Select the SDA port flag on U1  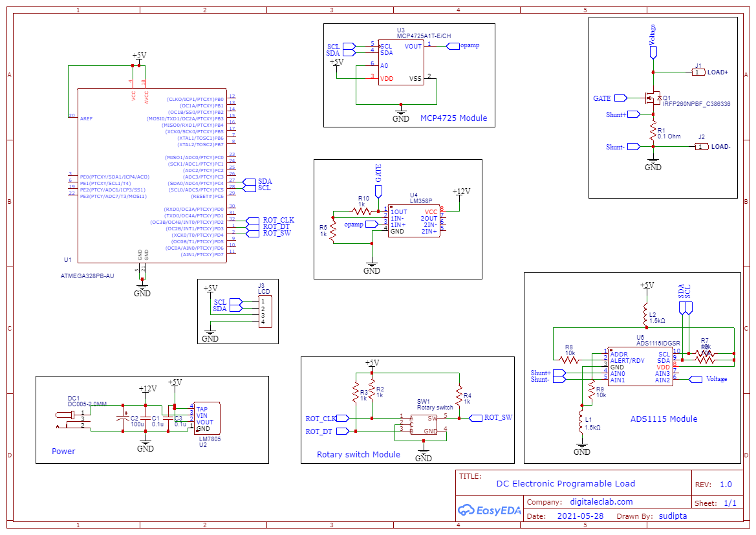click(250, 181)
